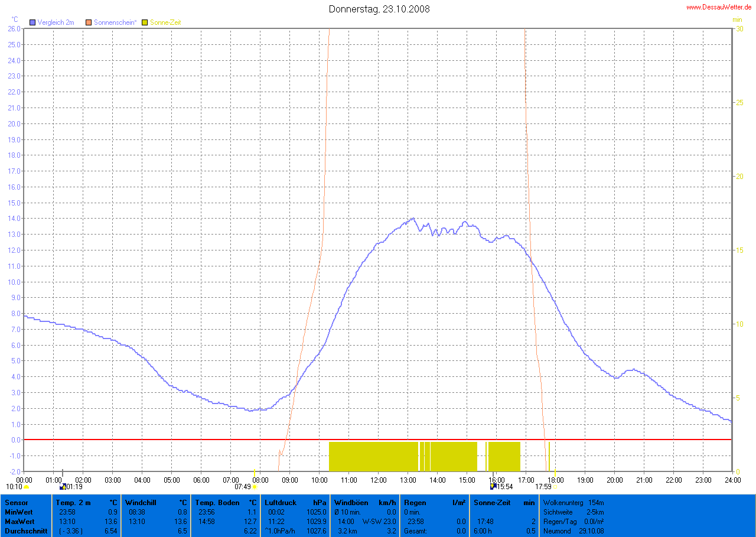Click the yellow marker beside 10:10

pos(27,487)
